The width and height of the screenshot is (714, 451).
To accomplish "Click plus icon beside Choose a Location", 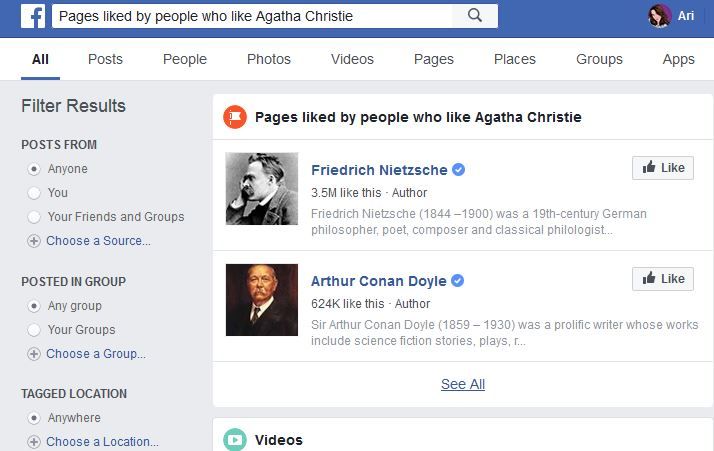I will [x=34, y=441].
